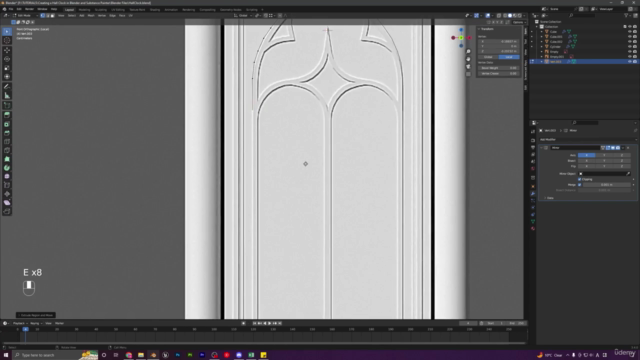Activate the Measure tool
The image size is (640, 360).
(7, 96)
